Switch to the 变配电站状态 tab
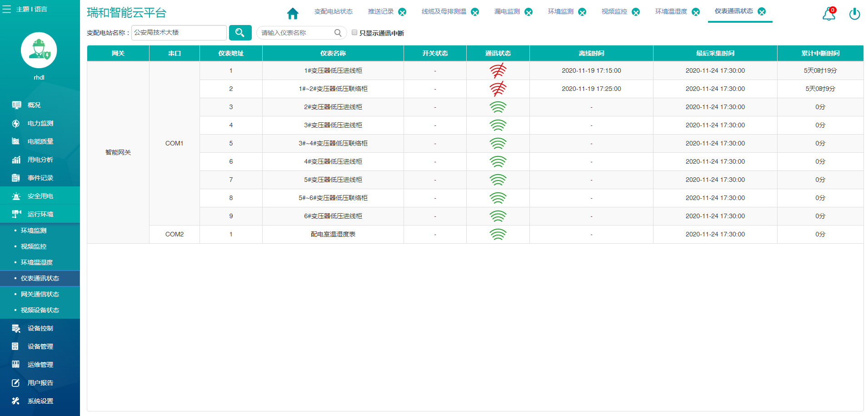868x416 pixels. click(x=333, y=12)
